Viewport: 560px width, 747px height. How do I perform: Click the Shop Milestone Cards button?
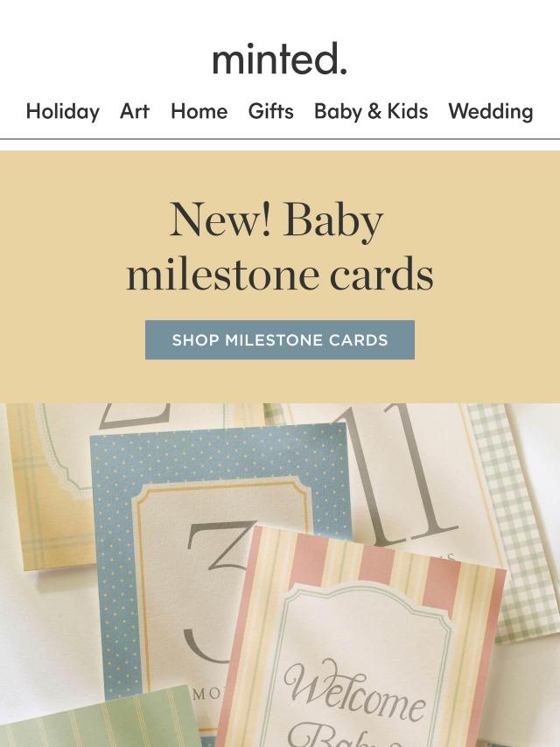point(280,339)
